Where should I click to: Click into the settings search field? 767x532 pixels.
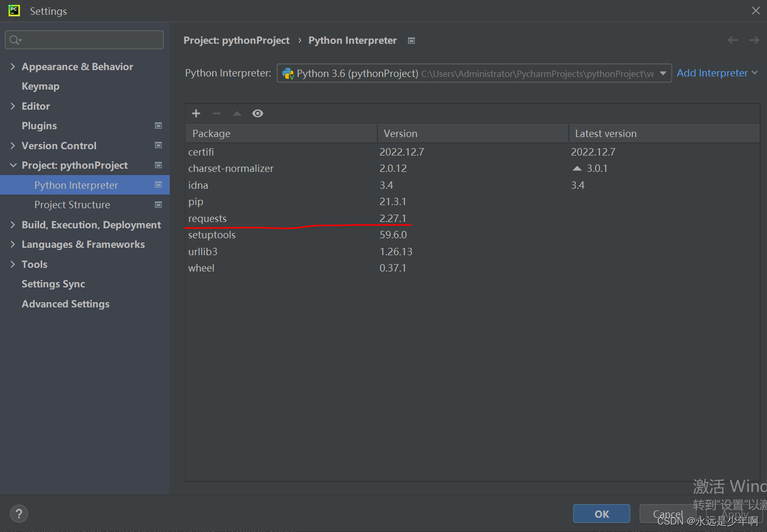84,40
